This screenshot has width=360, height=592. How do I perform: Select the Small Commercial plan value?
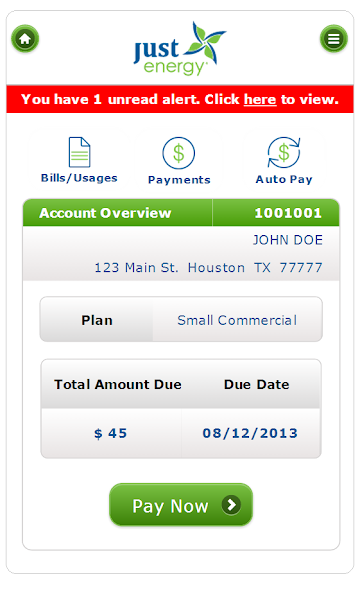coord(237,320)
